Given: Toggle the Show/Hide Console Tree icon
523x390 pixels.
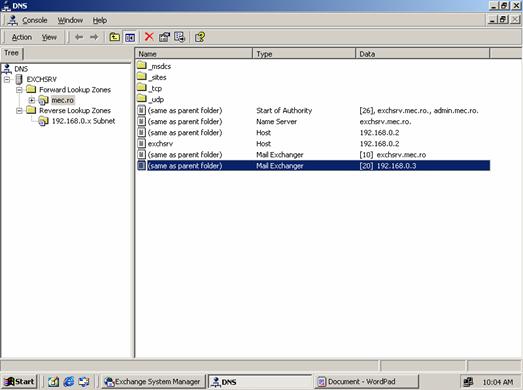Looking at the screenshot, I should coord(130,37).
